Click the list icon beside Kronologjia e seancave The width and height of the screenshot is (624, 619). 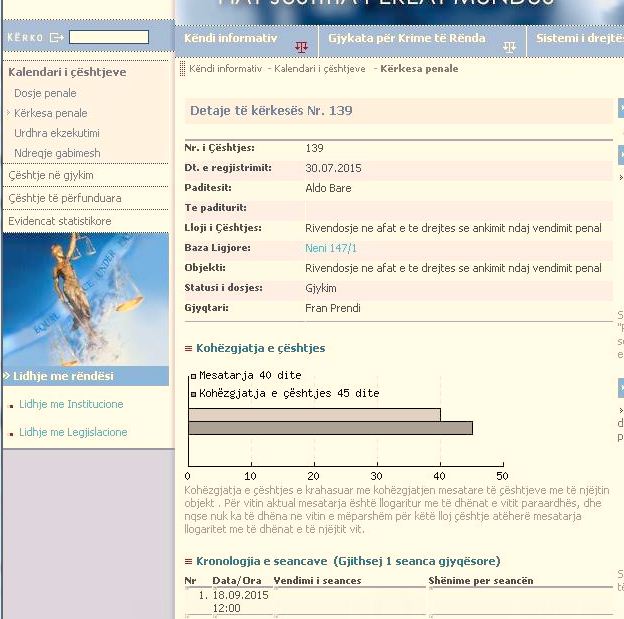pos(188,562)
